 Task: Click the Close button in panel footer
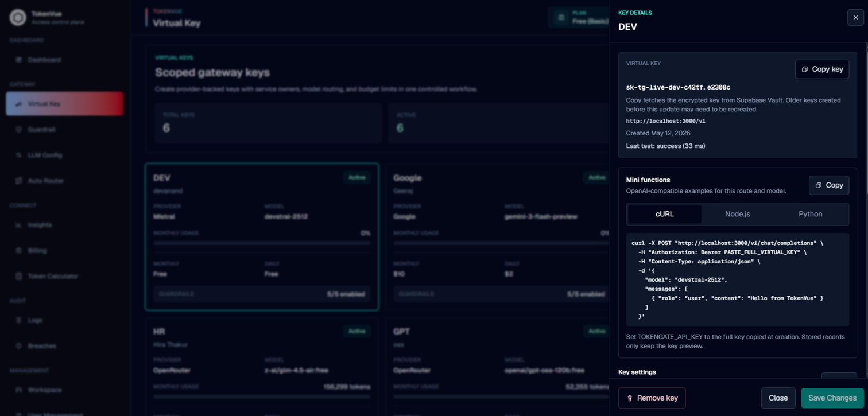[x=778, y=398]
